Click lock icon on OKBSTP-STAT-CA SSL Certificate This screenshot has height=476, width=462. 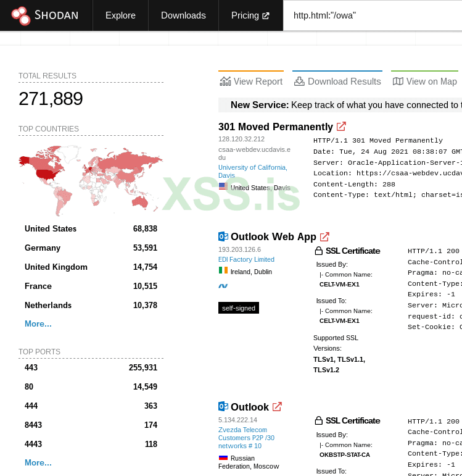[x=318, y=420]
